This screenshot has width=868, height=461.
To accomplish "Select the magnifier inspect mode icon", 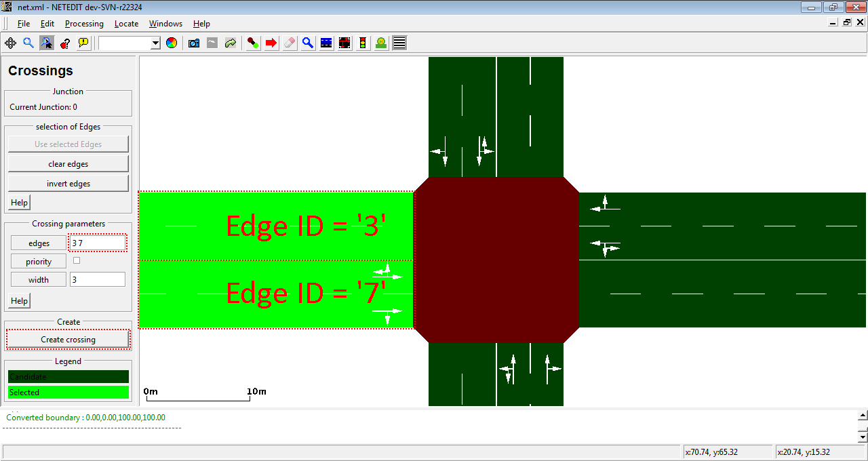I will point(308,43).
